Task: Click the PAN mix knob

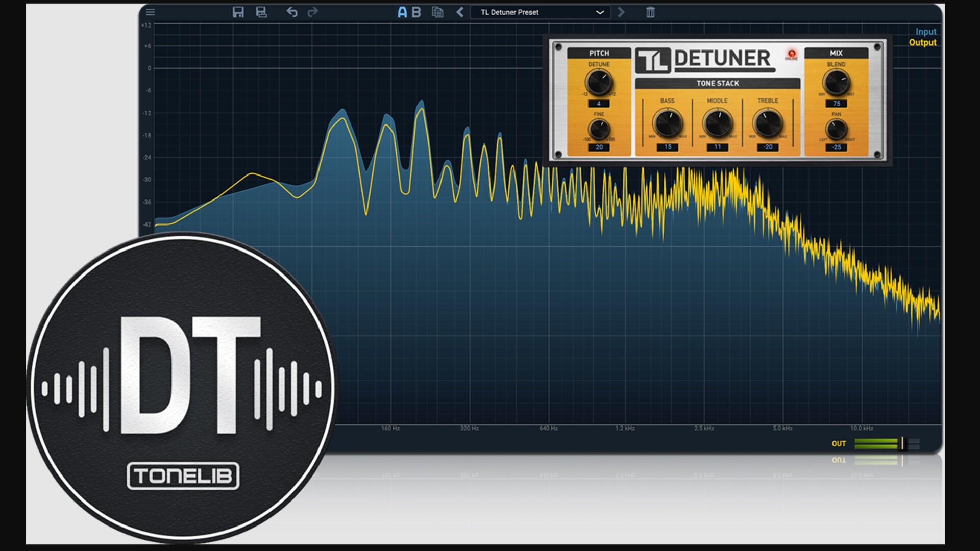Action: (836, 130)
